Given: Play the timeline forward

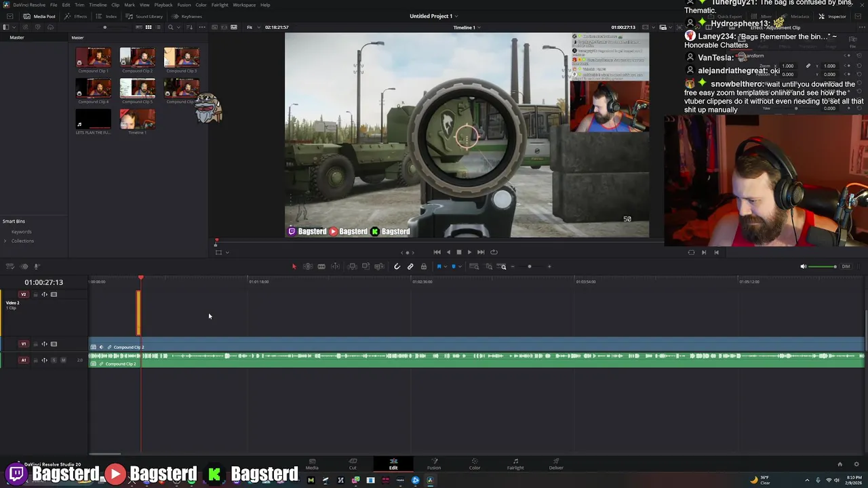Looking at the screenshot, I should (x=469, y=252).
